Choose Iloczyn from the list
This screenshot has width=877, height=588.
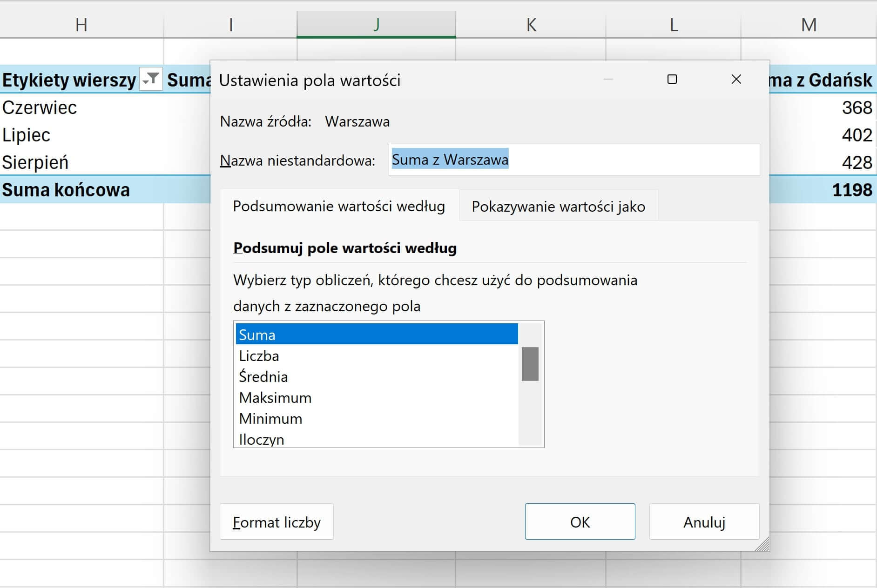[x=376, y=439]
